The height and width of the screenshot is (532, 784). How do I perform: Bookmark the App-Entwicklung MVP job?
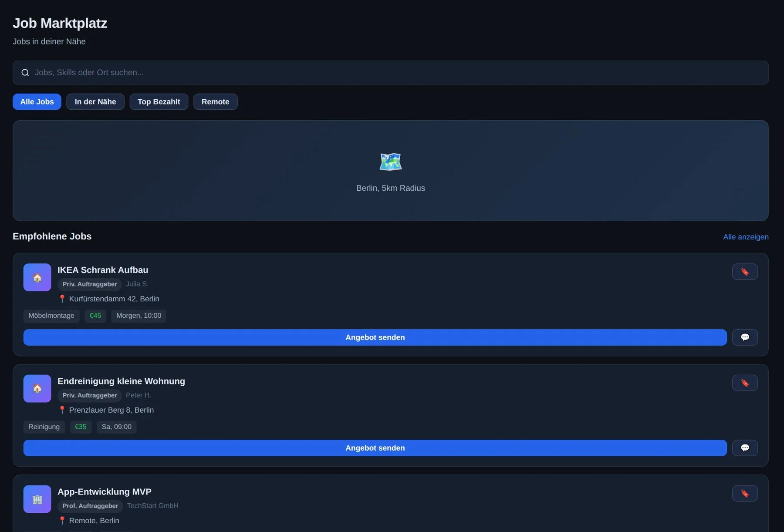tap(745, 494)
